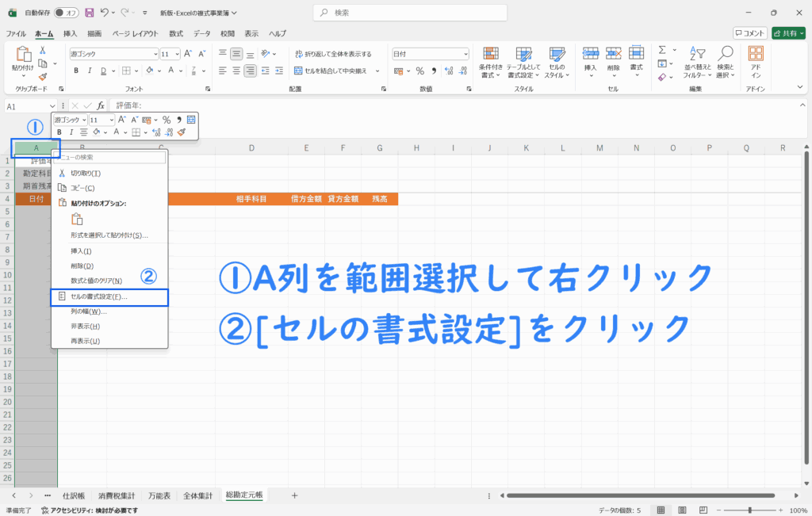Click the Add-ins (アドイン) icon
Screen dimensions: 812x516
pyautogui.click(x=756, y=59)
